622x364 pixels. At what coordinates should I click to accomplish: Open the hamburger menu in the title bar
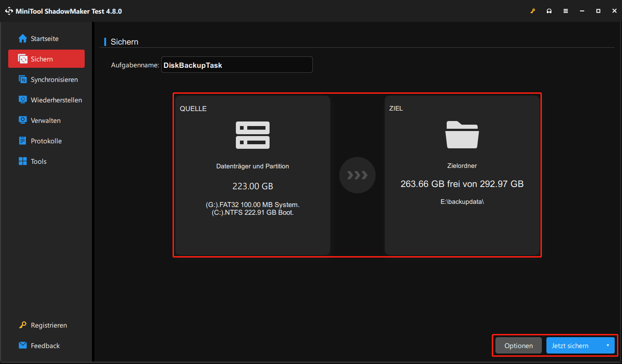tap(566, 10)
